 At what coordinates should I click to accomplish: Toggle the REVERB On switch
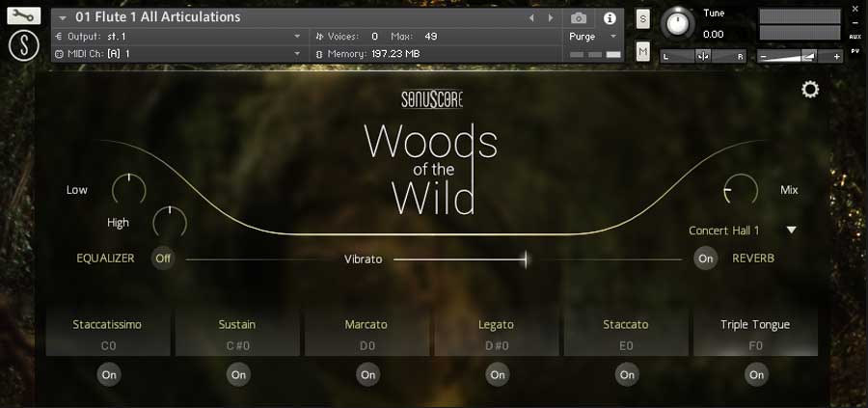706,258
